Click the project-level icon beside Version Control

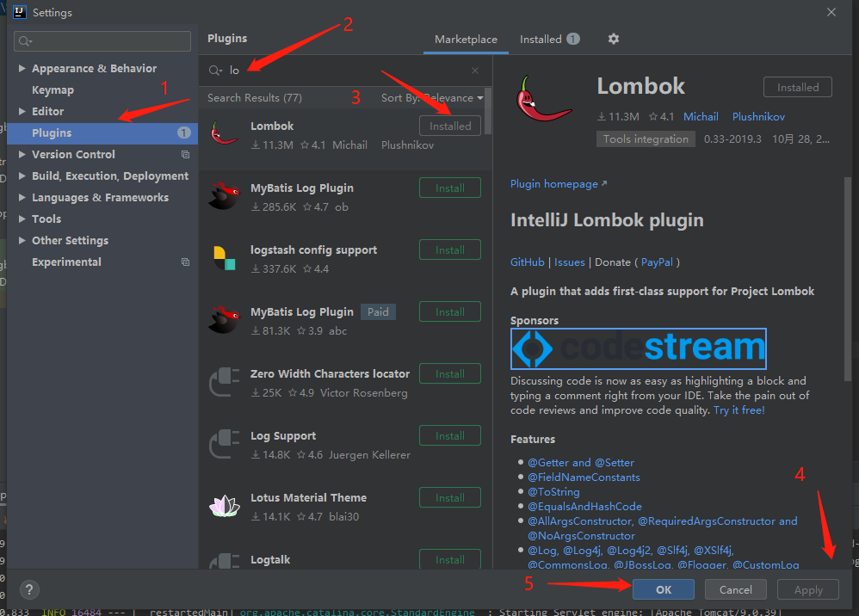click(185, 154)
